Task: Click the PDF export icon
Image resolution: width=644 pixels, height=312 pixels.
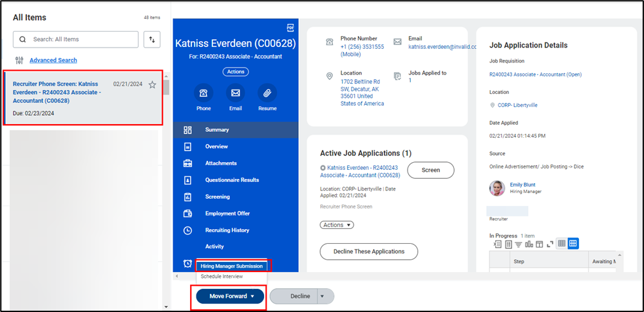Action: [x=290, y=28]
